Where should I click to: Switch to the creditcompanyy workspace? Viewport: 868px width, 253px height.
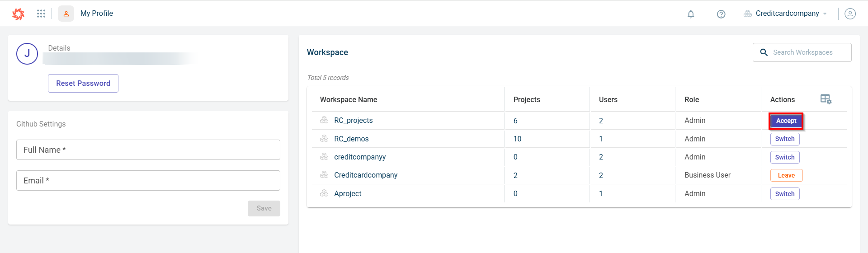click(x=785, y=157)
